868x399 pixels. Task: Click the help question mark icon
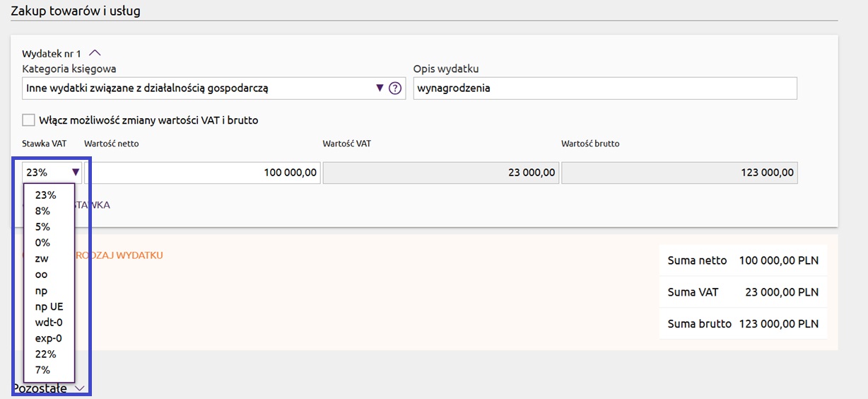coord(395,88)
